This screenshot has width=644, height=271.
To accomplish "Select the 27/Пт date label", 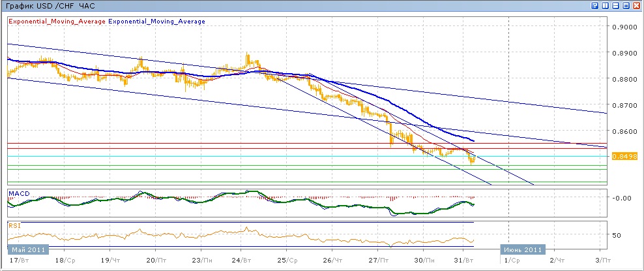I will [378, 261].
